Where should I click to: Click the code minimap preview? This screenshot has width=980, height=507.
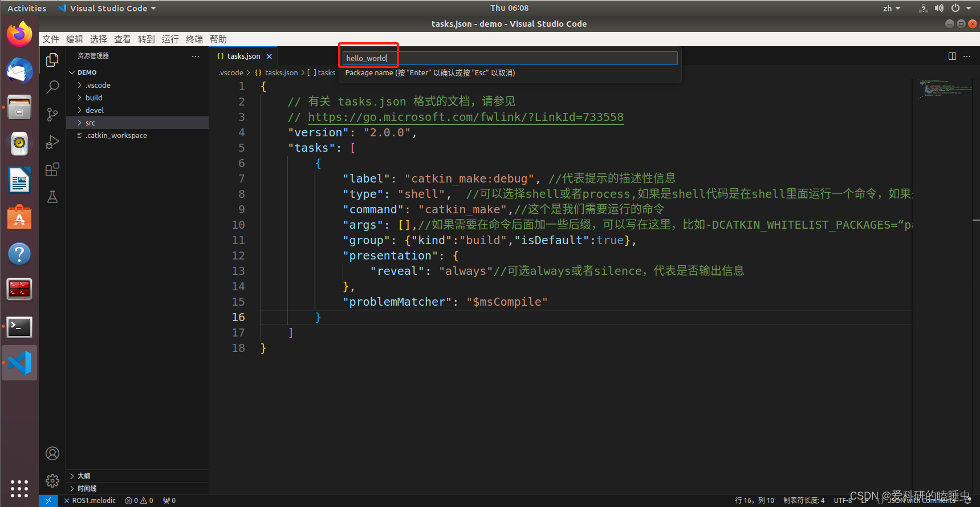[945, 88]
